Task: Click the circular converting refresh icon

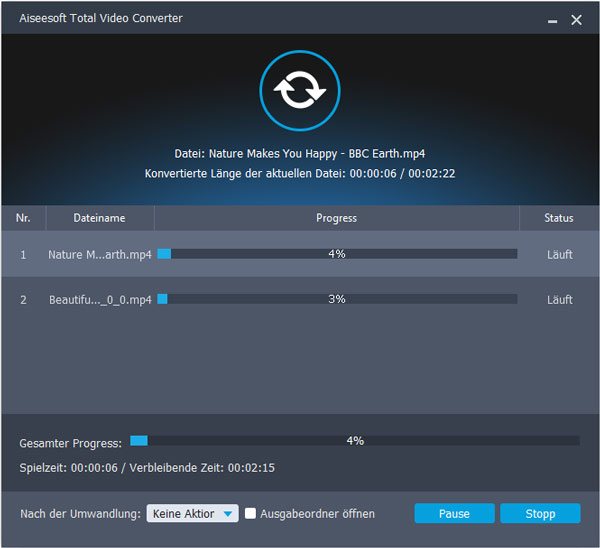Action: pos(300,91)
